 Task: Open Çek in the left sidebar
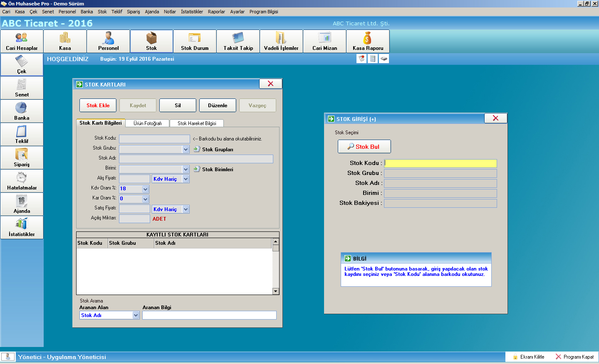(x=22, y=64)
